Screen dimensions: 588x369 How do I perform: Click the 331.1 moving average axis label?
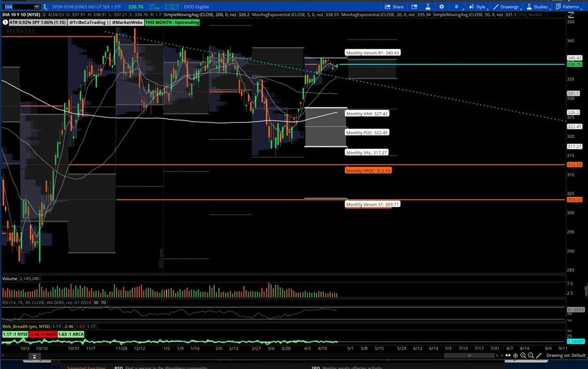574,93
